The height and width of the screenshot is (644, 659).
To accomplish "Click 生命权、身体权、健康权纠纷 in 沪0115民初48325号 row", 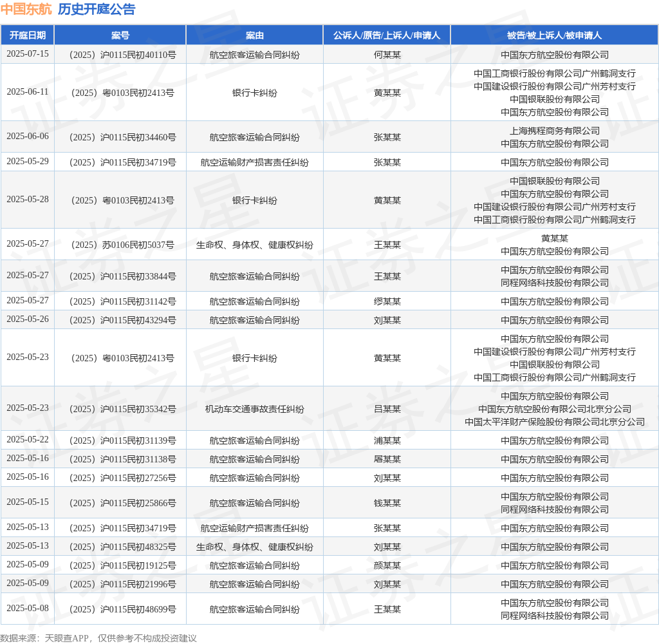I will (255, 547).
